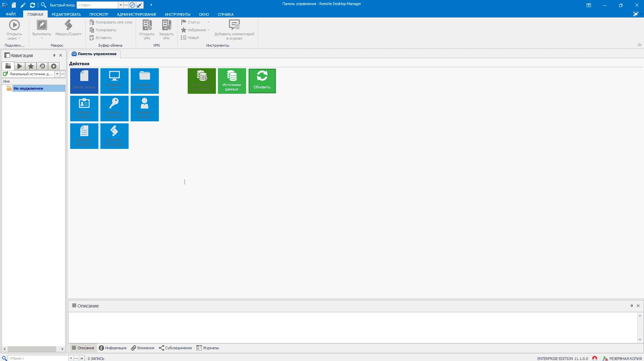Click the RDP connect icon beside quick entry
This screenshot has height=361, width=644.
[x=132, y=5]
